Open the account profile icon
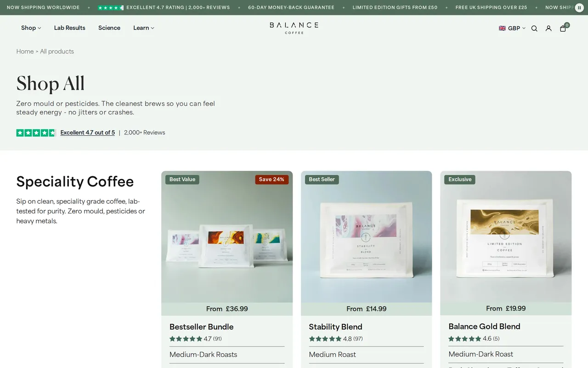This screenshot has width=588, height=368. (548, 29)
